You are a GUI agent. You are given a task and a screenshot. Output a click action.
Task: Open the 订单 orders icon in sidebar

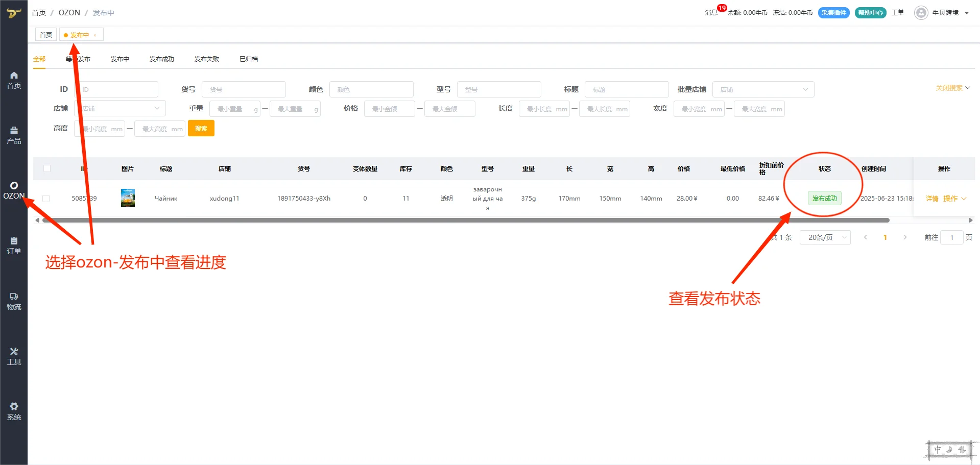coord(13,245)
